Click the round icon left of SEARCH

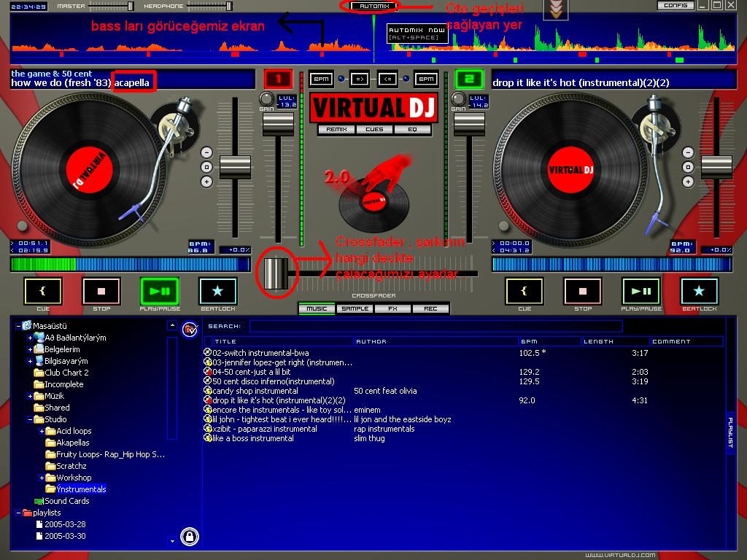coord(190,330)
